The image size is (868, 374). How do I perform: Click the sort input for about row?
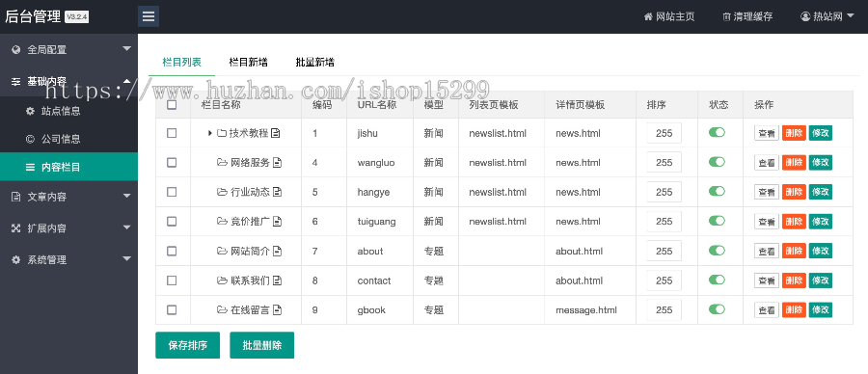pos(664,251)
